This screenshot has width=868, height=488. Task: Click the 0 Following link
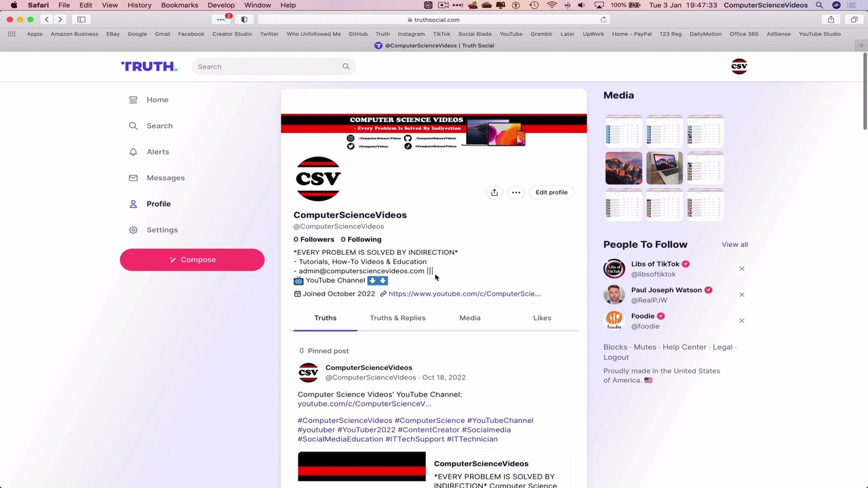click(x=361, y=239)
